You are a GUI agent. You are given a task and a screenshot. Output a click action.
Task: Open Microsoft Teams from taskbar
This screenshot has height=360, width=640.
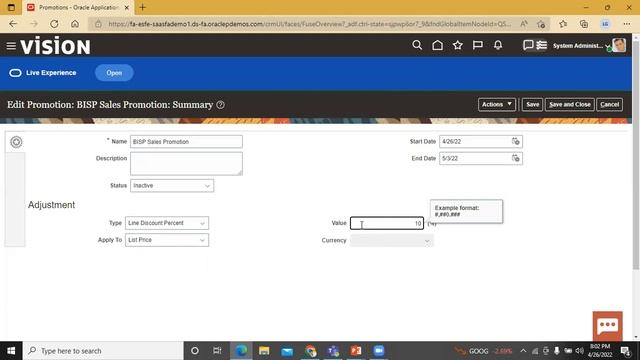point(333,351)
